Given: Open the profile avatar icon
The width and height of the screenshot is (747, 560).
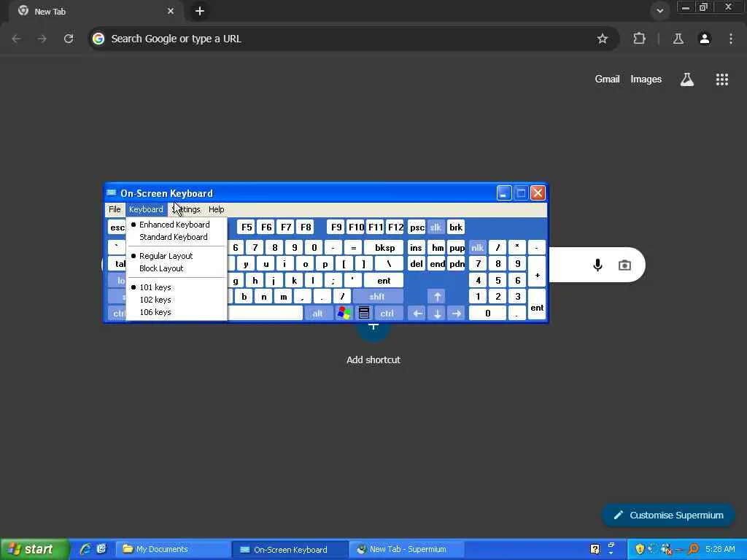Looking at the screenshot, I should pos(705,39).
